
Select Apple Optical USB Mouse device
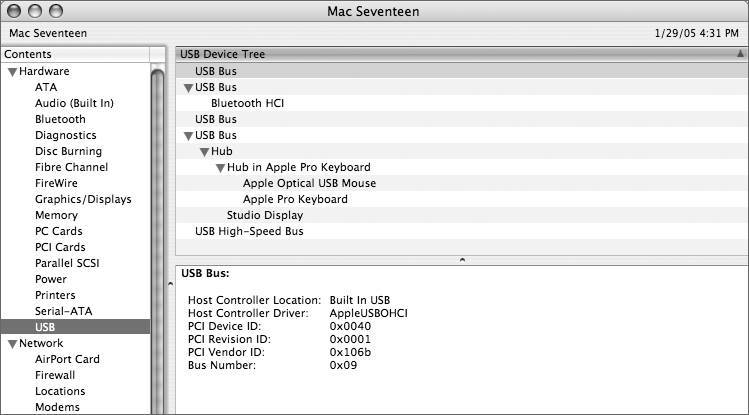click(x=310, y=183)
